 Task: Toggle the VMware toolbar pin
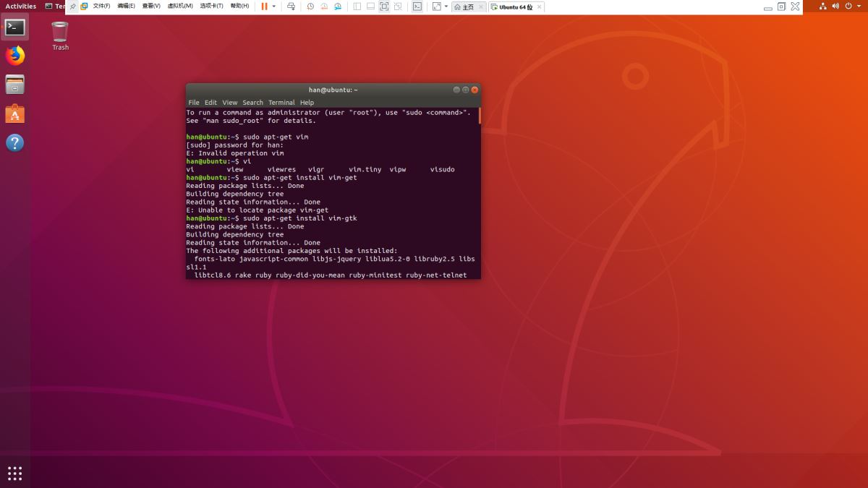coord(72,7)
